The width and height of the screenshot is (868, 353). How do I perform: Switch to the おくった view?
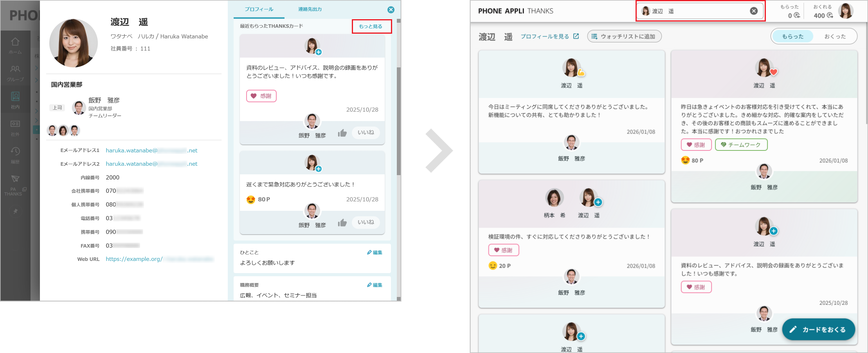click(835, 36)
